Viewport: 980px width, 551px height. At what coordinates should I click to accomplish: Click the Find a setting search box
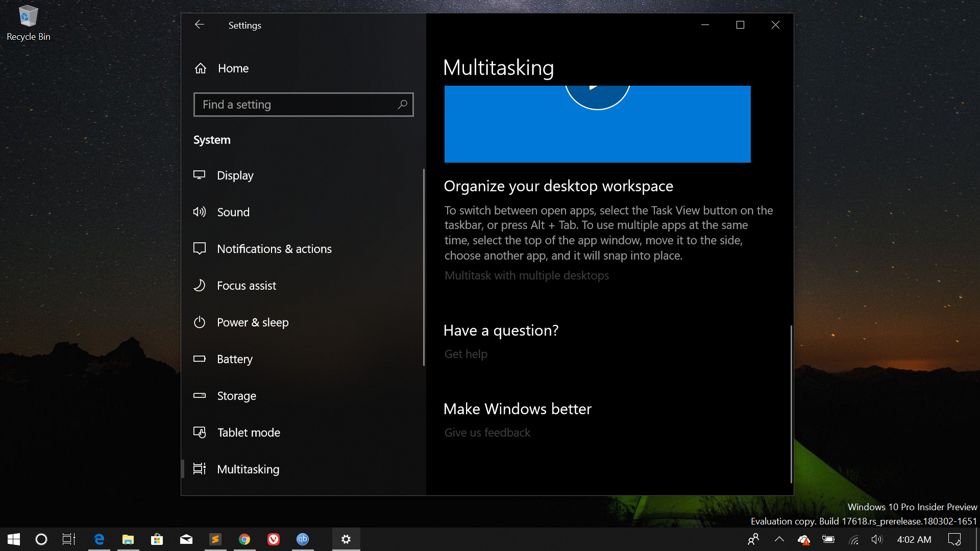click(x=303, y=105)
